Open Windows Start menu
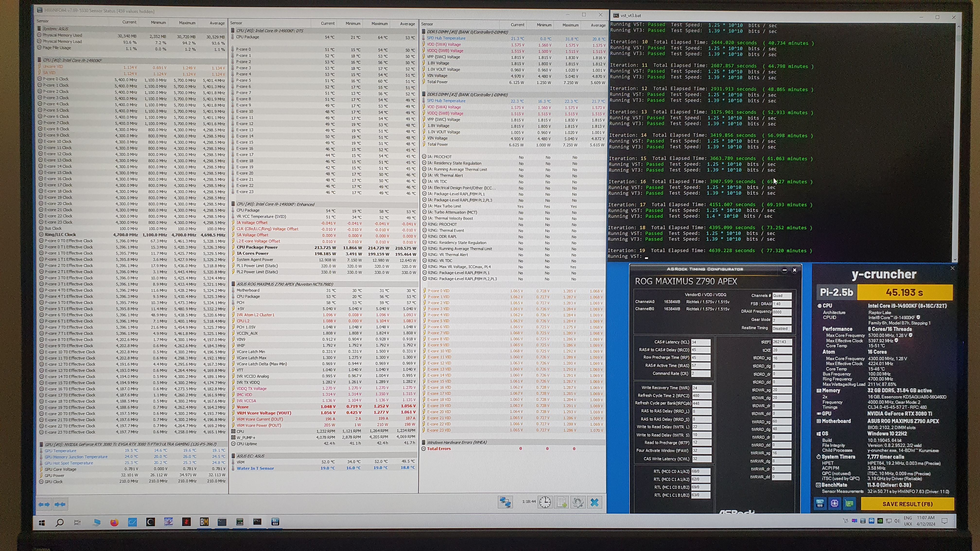Viewport: 980px width, 551px height. pyautogui.click(x=42, y=523)
